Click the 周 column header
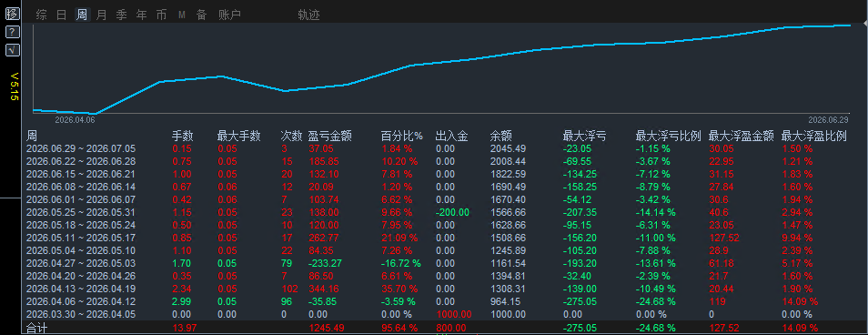The image size is (868, 335). tap(32, 136)
